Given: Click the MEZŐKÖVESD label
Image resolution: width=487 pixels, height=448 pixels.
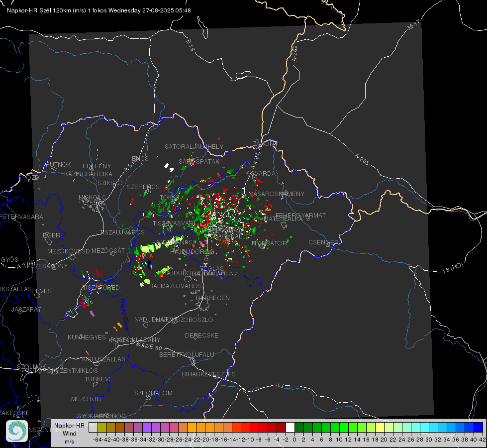Looking at the screenshot, I should click(x=69, y=251).
